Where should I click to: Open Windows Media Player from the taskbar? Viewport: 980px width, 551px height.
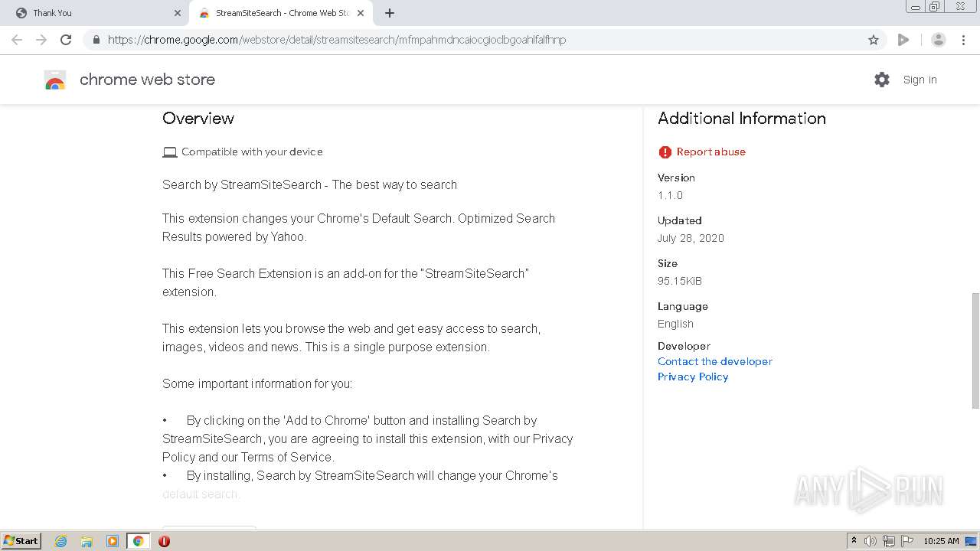click(x=113, y=541)
